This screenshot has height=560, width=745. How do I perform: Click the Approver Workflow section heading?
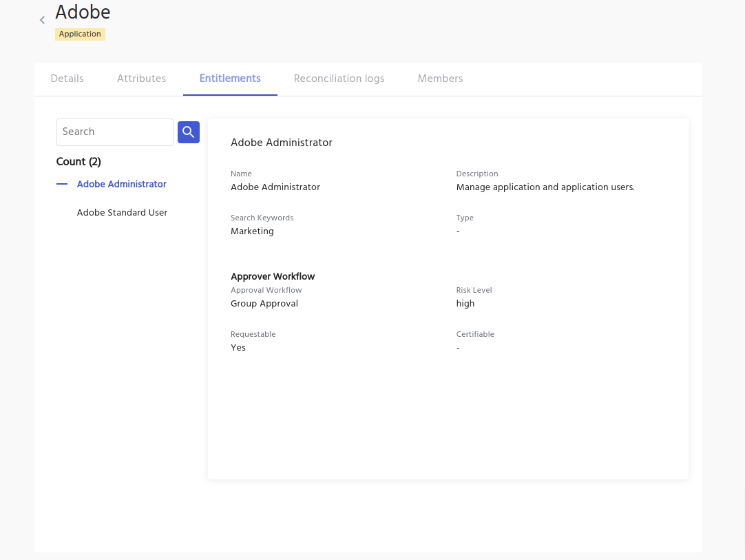click(272, 277)
